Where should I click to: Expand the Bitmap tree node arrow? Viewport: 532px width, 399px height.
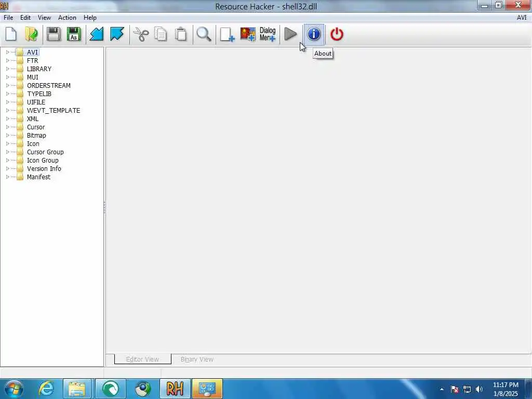7,136
